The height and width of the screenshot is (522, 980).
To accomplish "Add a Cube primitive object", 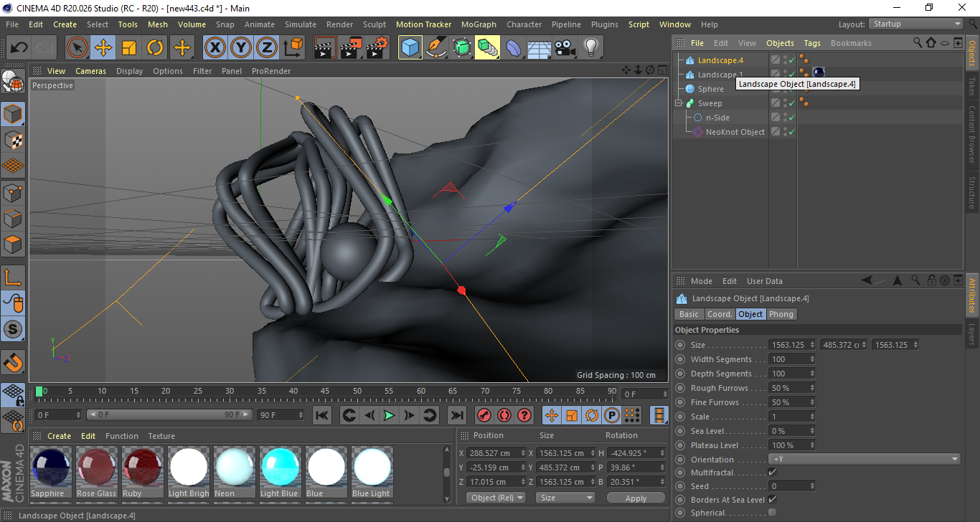I will (410, 48).
